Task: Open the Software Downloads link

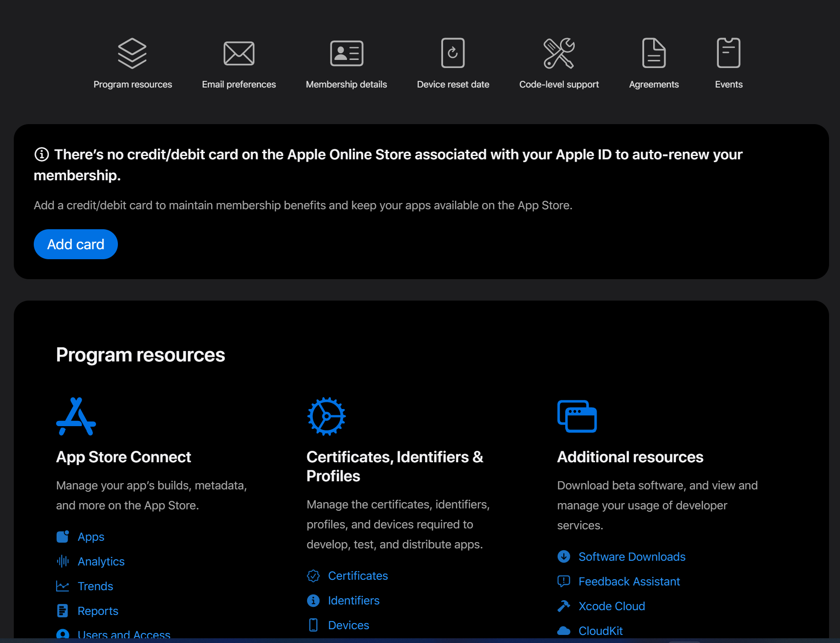Action: 632,556
